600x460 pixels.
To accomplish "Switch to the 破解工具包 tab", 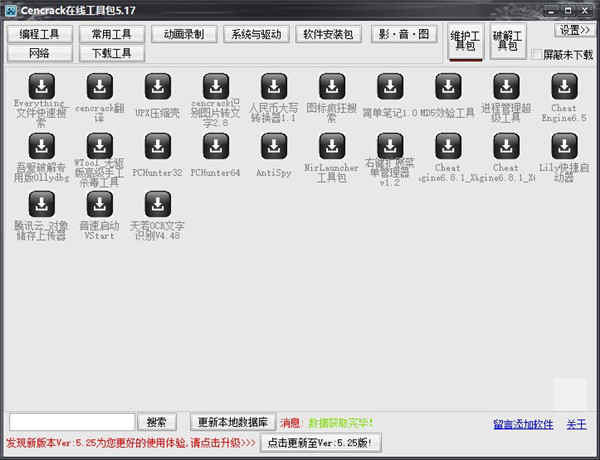I will coord(508,41).
